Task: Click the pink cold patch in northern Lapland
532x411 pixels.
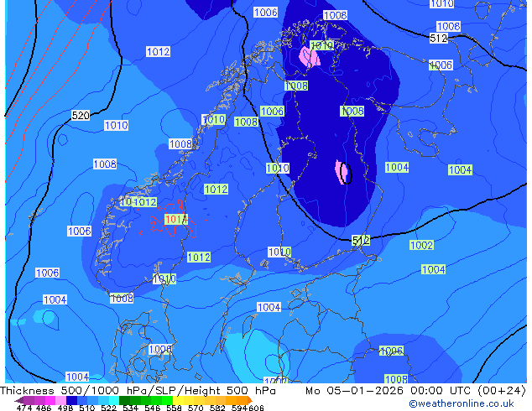Action: (x=310, y=57)
